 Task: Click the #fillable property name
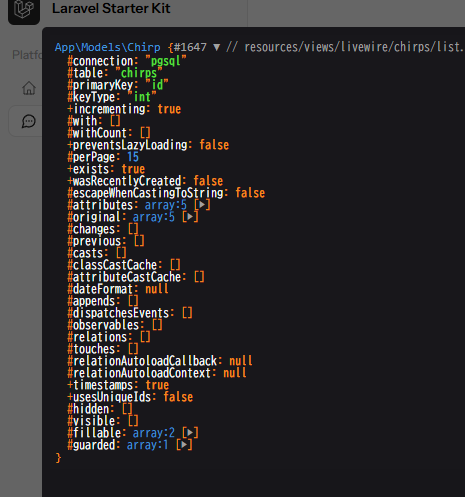[x=94, y=433]
